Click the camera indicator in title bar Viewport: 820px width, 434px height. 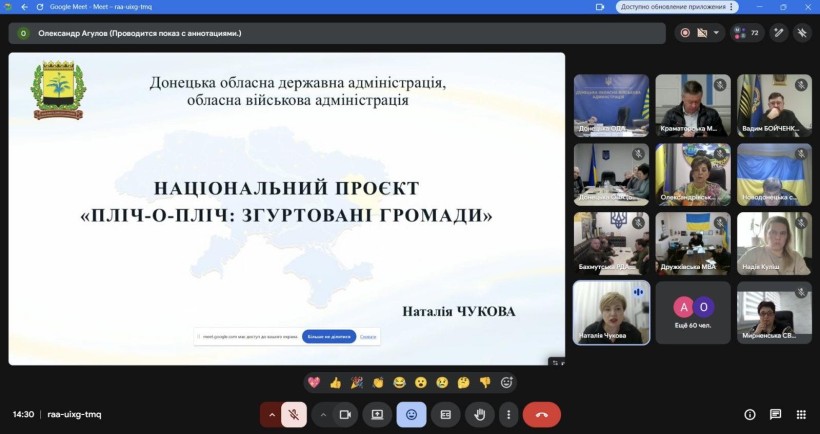(x=600, y=7)
